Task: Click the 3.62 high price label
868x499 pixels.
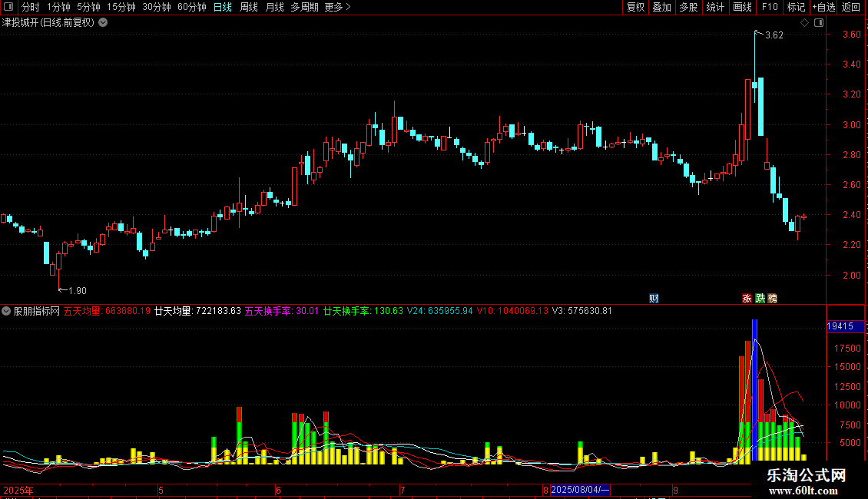Action: (774, 35)
